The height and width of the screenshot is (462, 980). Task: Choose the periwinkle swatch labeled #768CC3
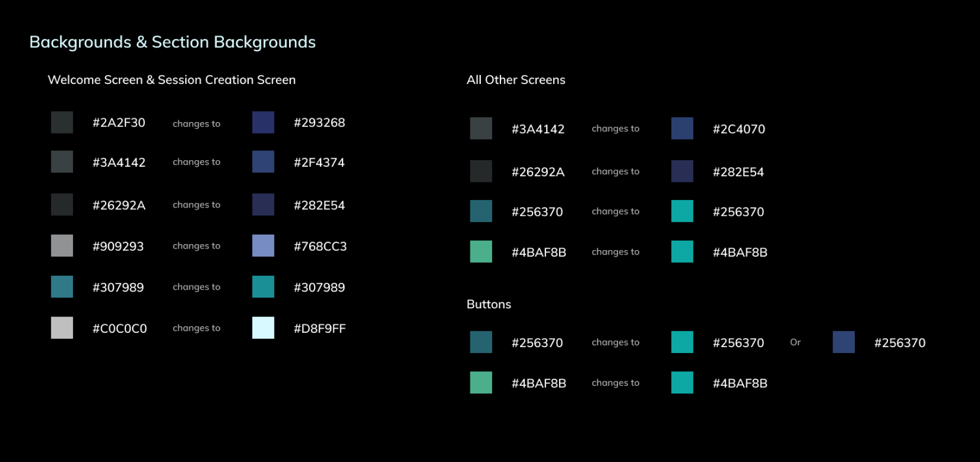(263, 246)
